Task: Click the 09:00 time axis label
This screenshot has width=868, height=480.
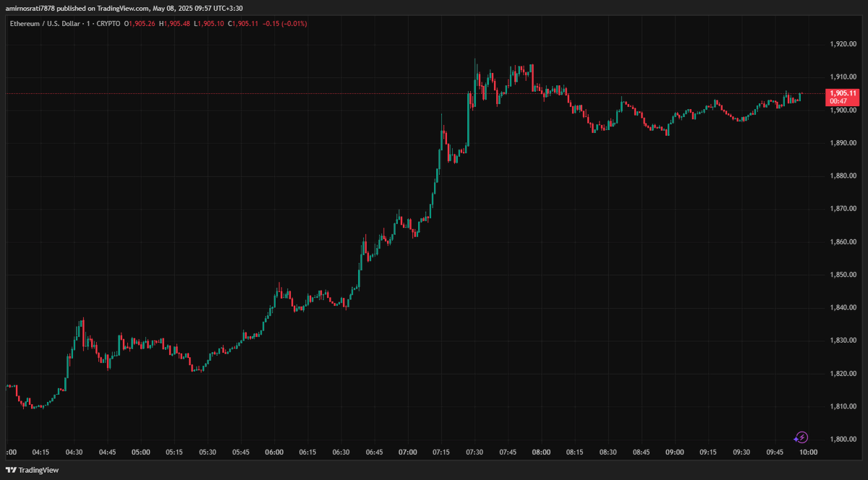Action: click(x=675, y=452)
